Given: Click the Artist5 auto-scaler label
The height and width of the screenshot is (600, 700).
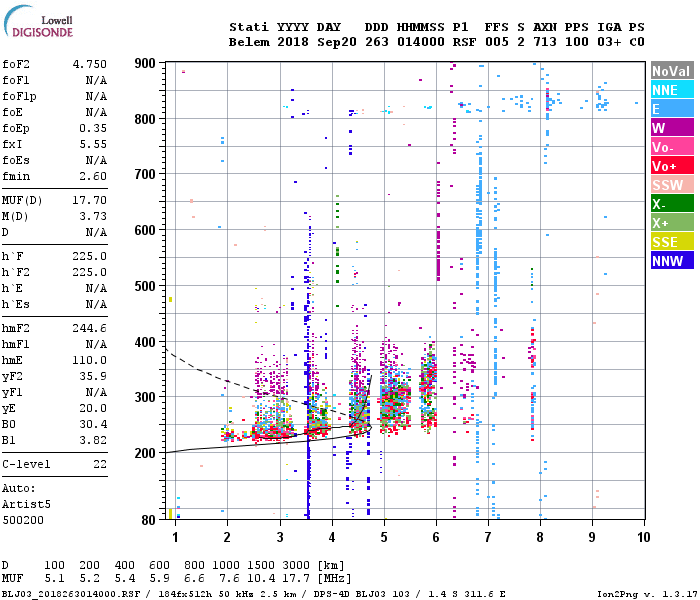Looking at the screenshot, I should (26, 504).
